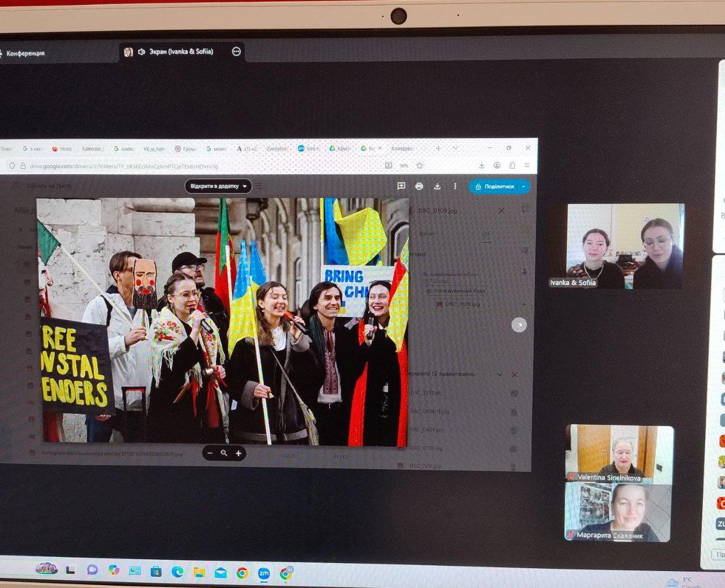Add a comment with the Drive comment icon
Image resolution: width=725 pixels, height=588 pixels.
401,186
